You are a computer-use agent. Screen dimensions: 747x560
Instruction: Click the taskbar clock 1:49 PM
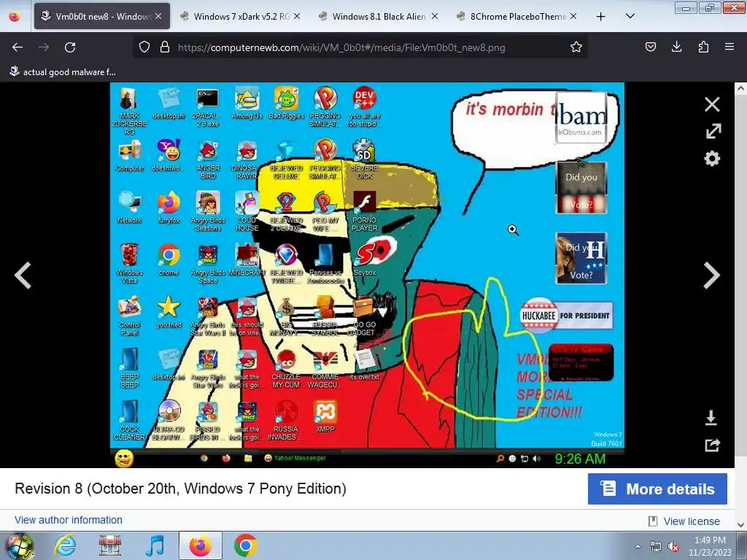click(710, 546)
